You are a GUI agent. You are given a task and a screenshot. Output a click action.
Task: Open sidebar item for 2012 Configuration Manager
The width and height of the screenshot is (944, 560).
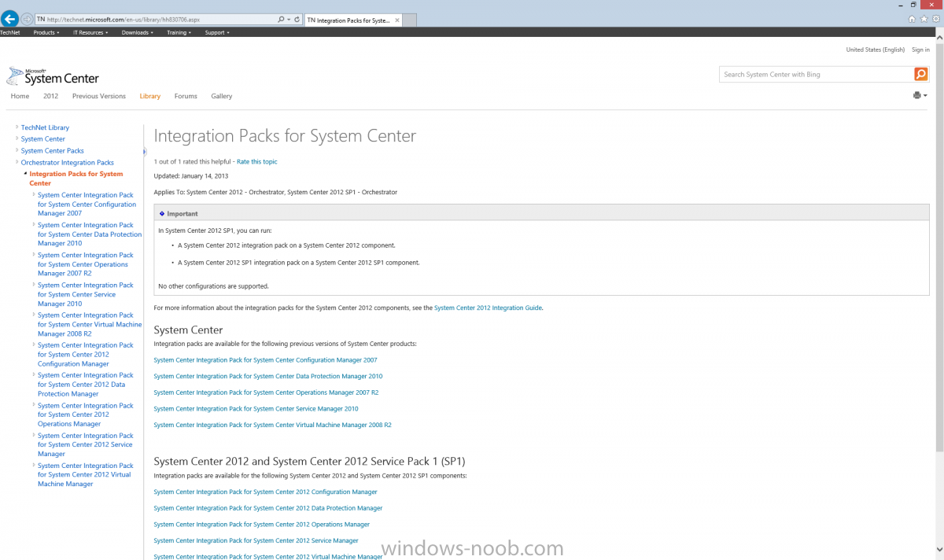[86, 355]
